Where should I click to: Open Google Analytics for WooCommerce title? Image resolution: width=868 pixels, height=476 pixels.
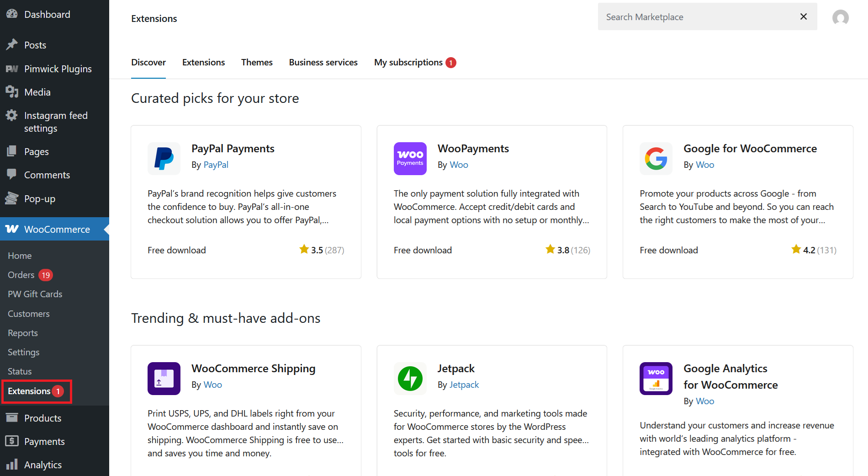730,376
